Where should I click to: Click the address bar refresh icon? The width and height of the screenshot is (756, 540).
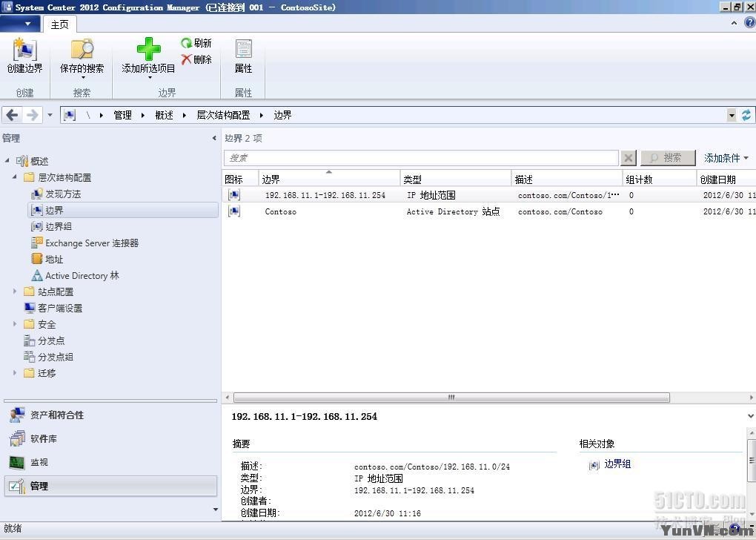746,115
